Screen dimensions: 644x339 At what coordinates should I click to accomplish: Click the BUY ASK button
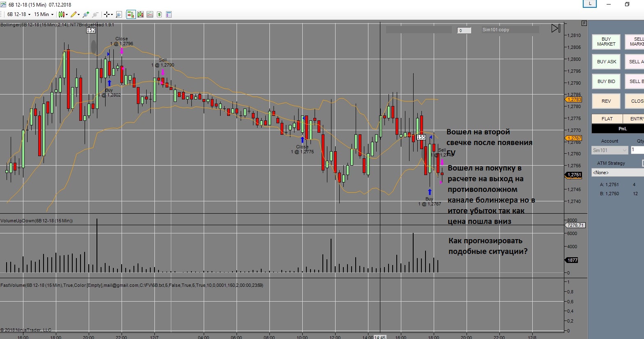click(606, 62)
